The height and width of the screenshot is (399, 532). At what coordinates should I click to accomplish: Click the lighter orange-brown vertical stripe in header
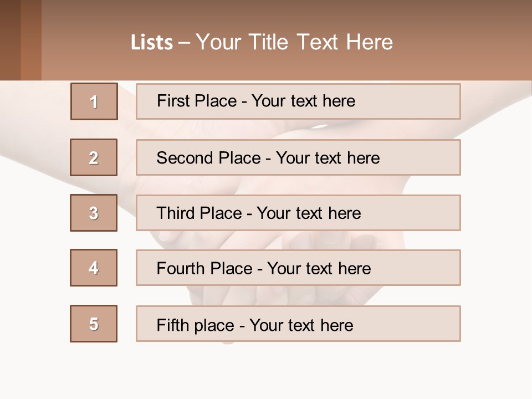tap(31, 39)
